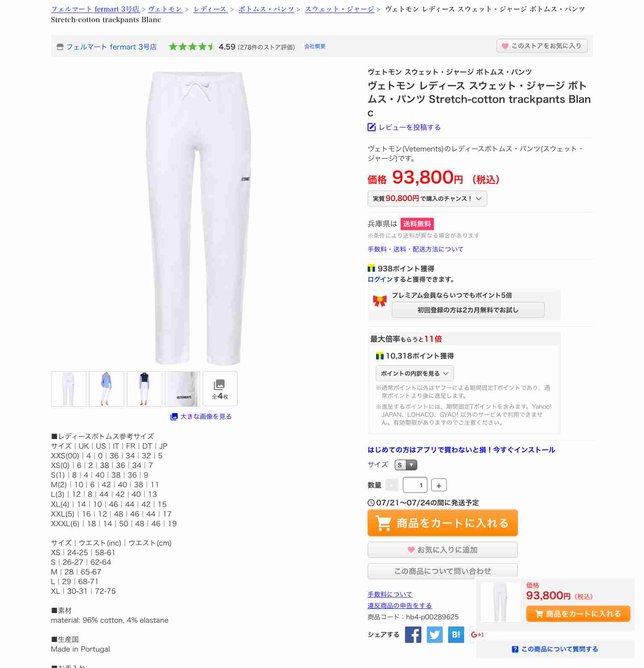Open the サイズ S size dropdown

point(406,465)
